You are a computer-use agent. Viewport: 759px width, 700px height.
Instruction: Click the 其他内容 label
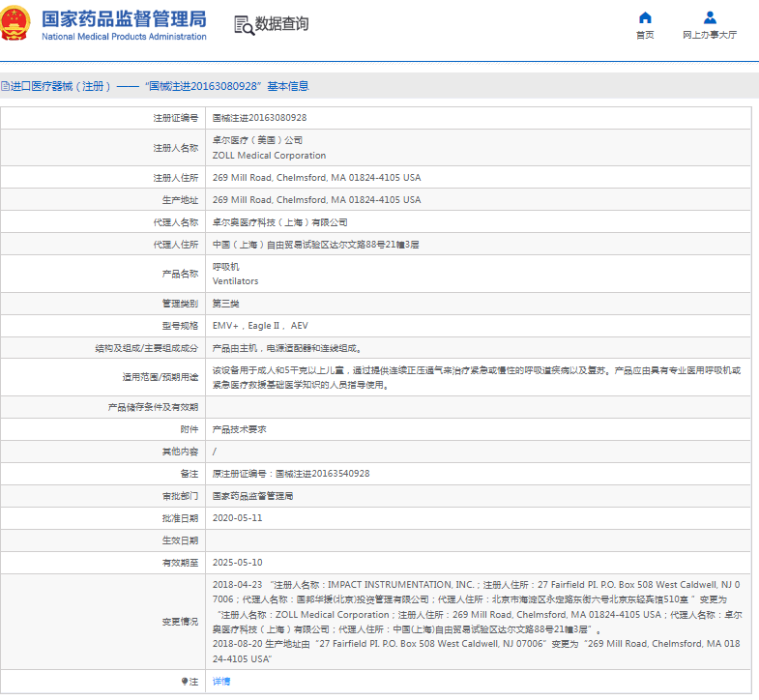click(180, 452)
